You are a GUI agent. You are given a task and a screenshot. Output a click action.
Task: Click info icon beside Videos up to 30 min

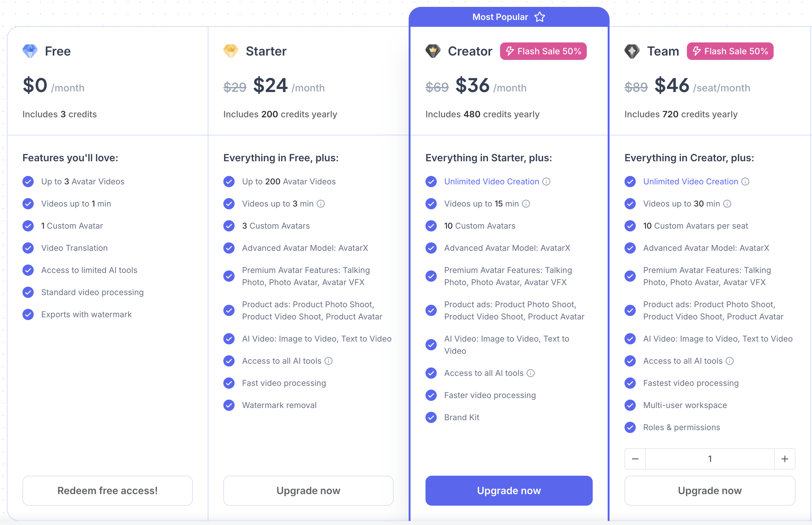click(x=727, y=204)
